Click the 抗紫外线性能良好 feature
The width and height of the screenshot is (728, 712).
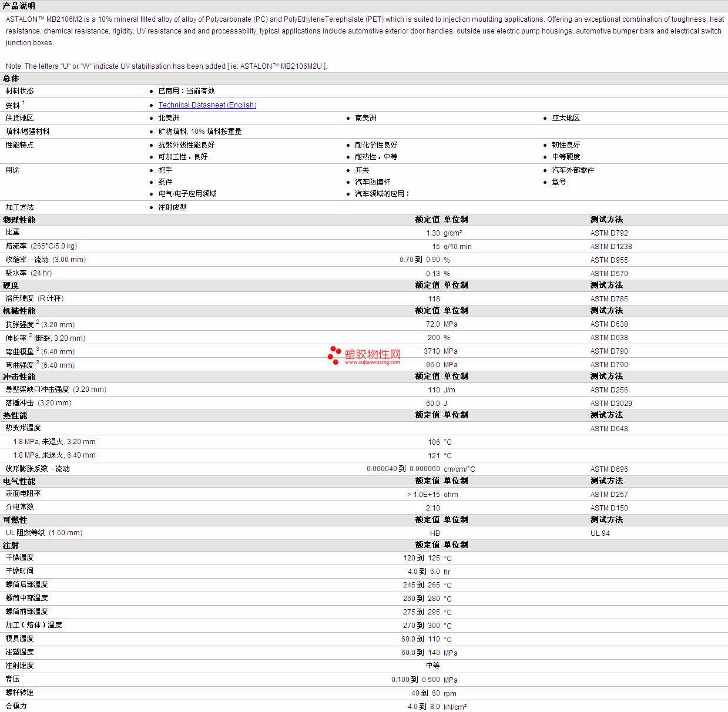[186, 145]
